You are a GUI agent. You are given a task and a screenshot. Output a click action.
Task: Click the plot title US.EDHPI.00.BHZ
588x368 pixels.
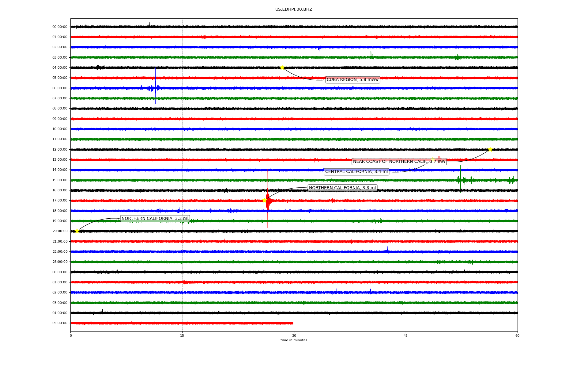(x=294, y=10)
